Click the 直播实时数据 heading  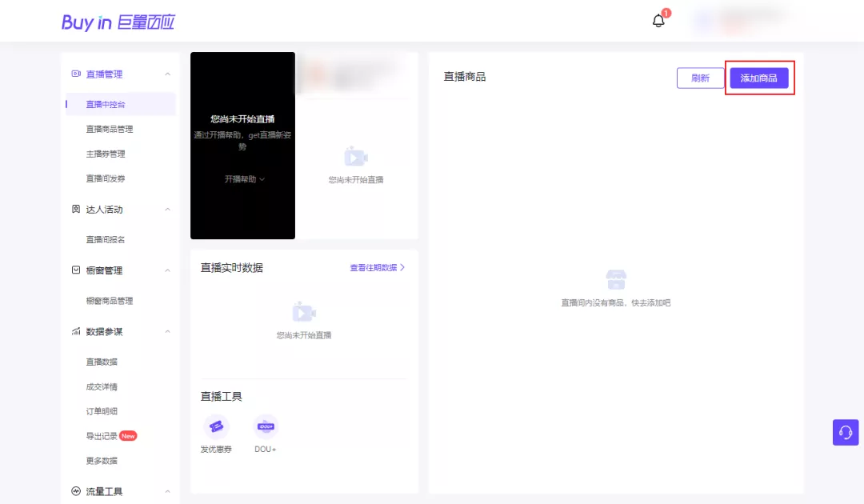(231, 268)
